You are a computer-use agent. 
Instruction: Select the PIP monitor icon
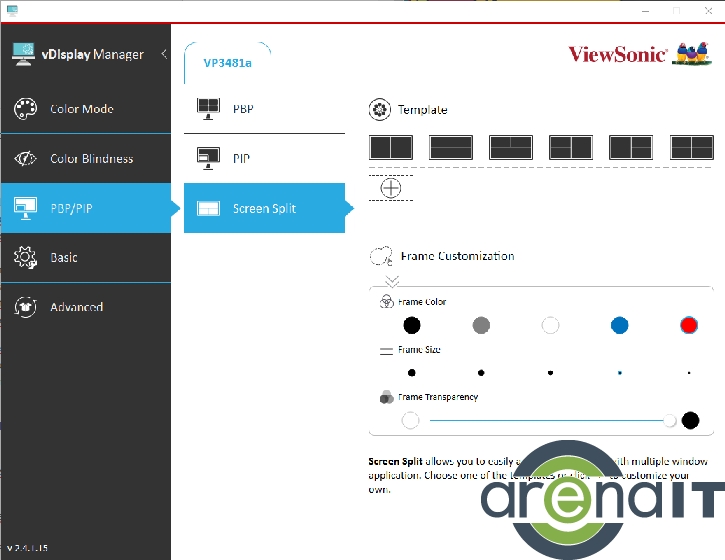point(208,158)
